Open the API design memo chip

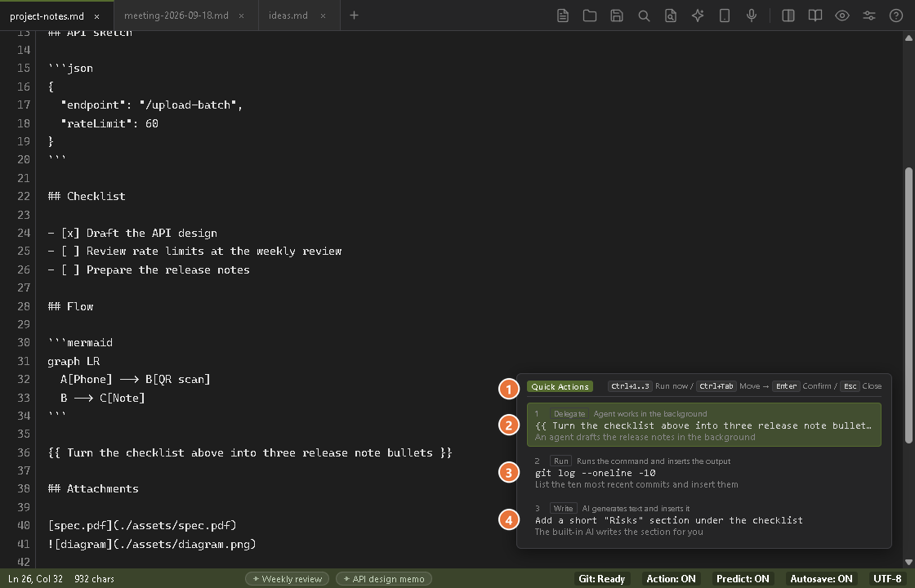click(384, 579)
